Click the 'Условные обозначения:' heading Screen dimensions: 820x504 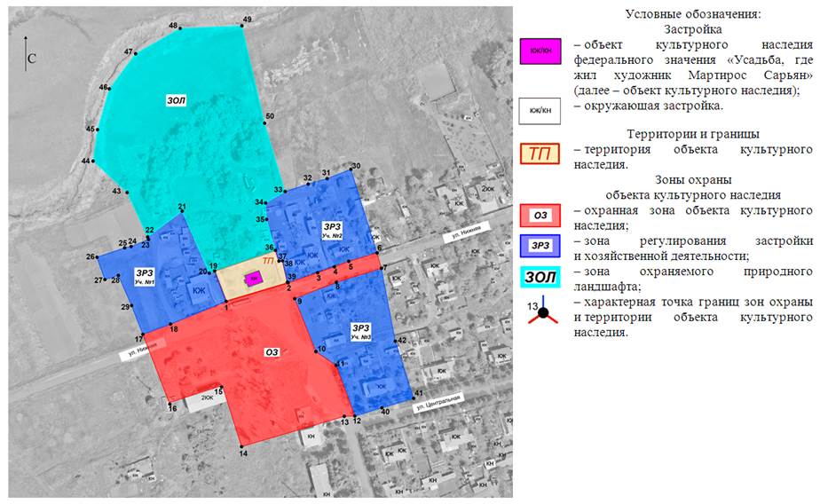(x=693, y=14)
